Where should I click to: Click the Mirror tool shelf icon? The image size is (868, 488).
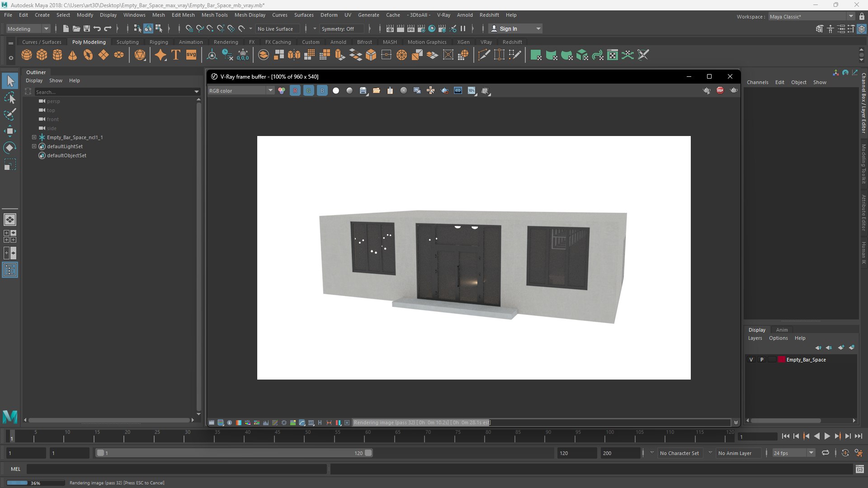[x=294, y=55]
